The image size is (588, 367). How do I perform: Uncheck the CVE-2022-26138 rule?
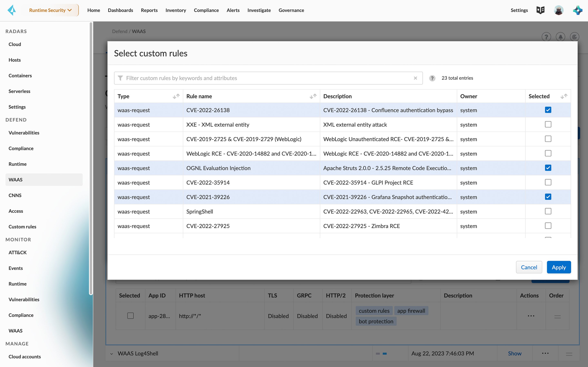[x=548, y=110]
